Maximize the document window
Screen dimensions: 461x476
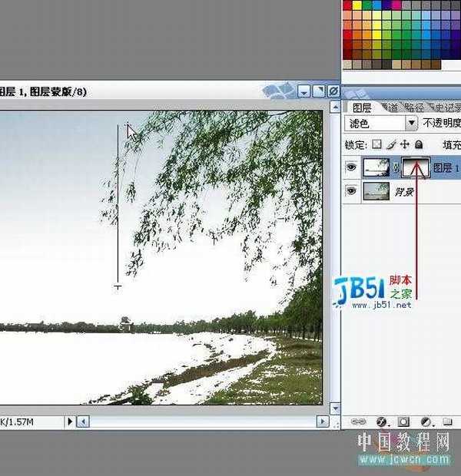(x=319, y=91)
